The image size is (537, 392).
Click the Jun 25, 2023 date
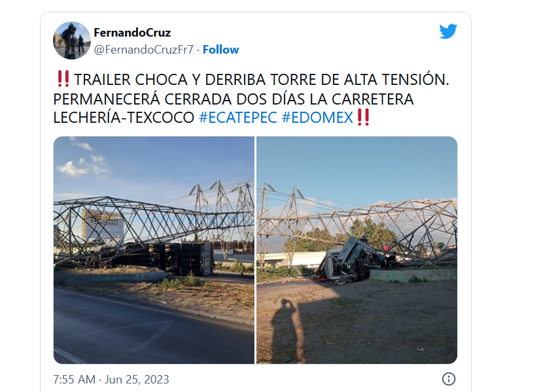[x=137, y=380]
